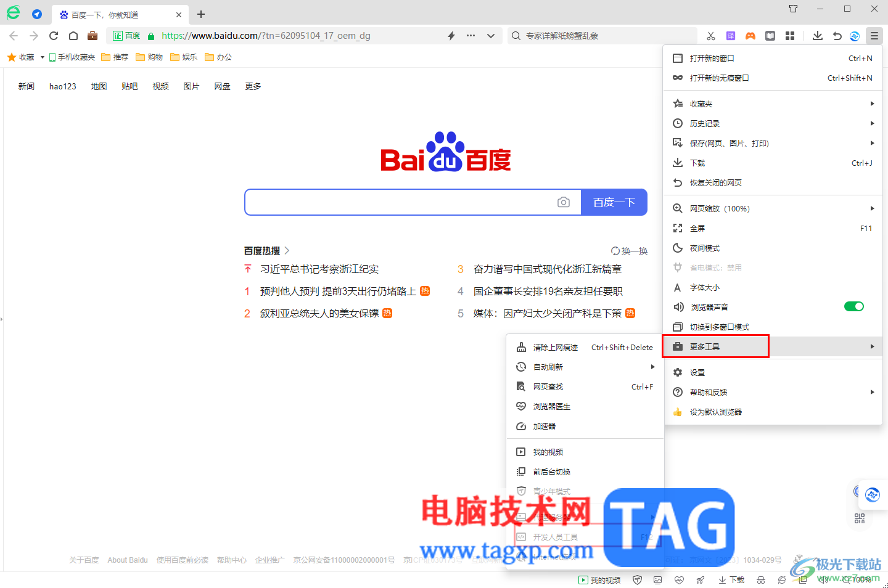
Task: Open the apps grid icon in toolbar
Action: (790, 36)
